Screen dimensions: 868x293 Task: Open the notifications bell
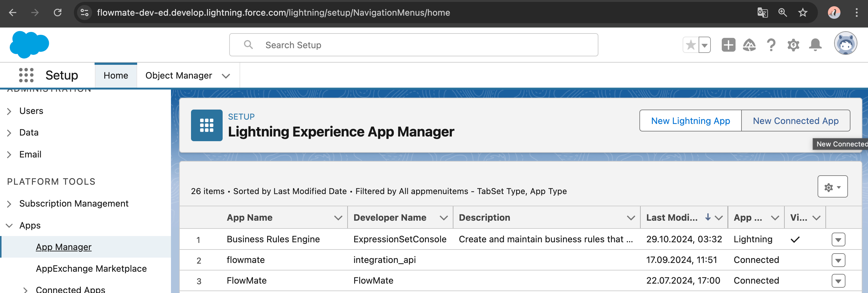(815, 45)
